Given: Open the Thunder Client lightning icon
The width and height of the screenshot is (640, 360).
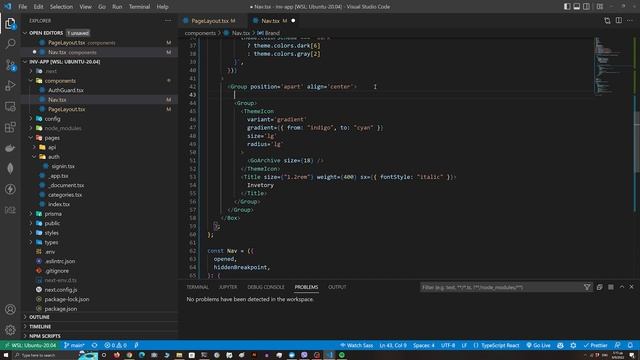Looking at the screenshot, I should point(10,189).
